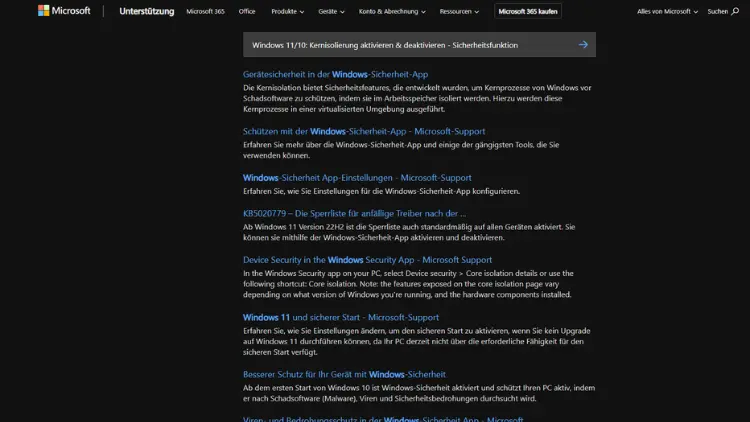Image resolution: width=750 pixels, height=422 pixels.
Task: Select text 'Ab dem ersten Start von Windows 10'
Action: [x=305, y=388]
